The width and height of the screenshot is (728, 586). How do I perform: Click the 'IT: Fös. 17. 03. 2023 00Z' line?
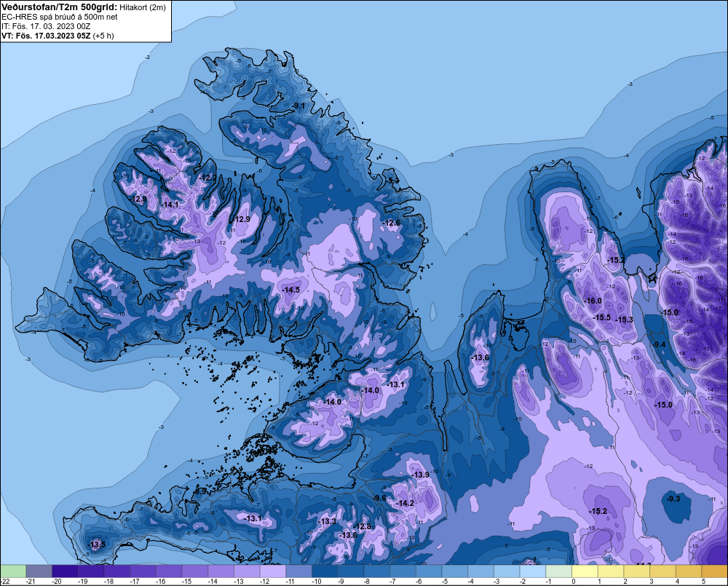(46, 26)
